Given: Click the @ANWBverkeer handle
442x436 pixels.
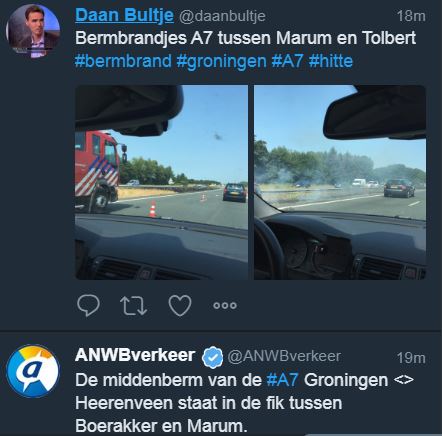Looking at the screenshot, I should point(284,356).
